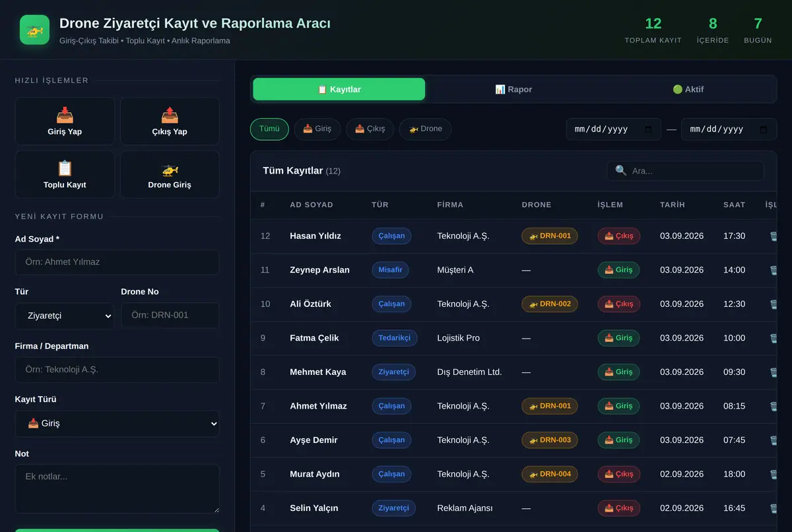Select the Tümü filter chip

tap(269, 129)
